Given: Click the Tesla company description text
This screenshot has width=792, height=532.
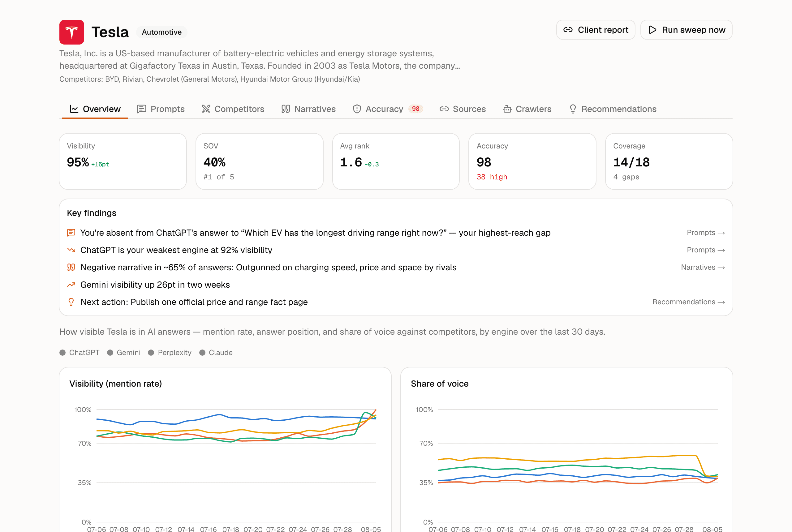Looking at the screenshot, I should click(260, 60).
